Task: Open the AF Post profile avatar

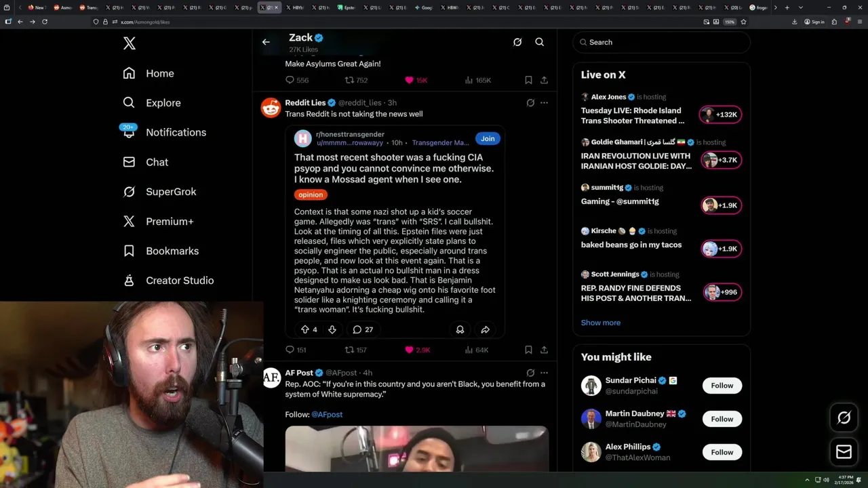Action: click(x=271, y=378)
